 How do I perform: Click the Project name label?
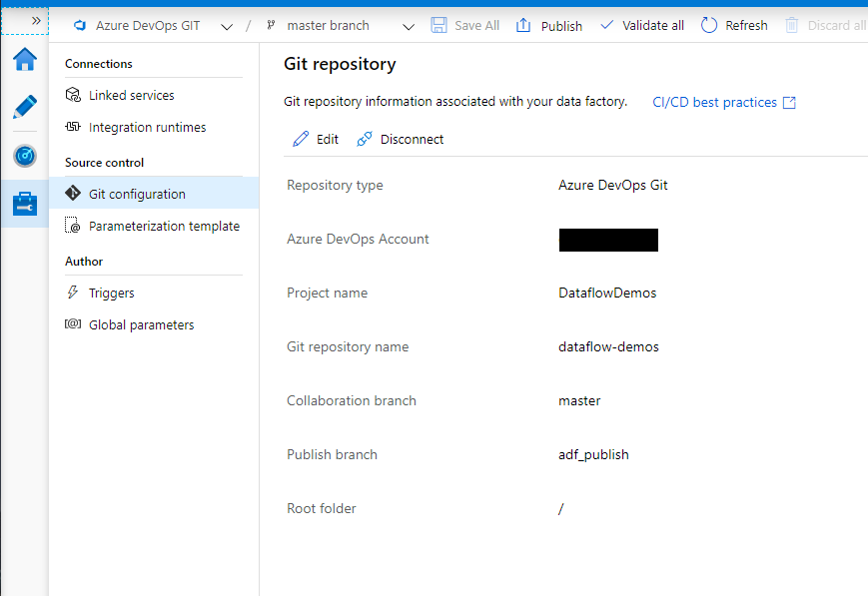[x=327, y=293]
